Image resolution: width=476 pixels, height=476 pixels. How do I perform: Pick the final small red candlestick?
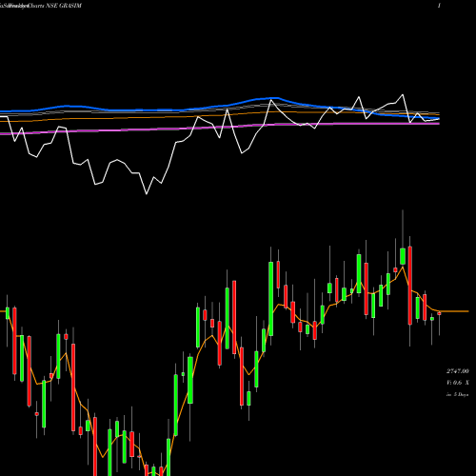point(439,313)
